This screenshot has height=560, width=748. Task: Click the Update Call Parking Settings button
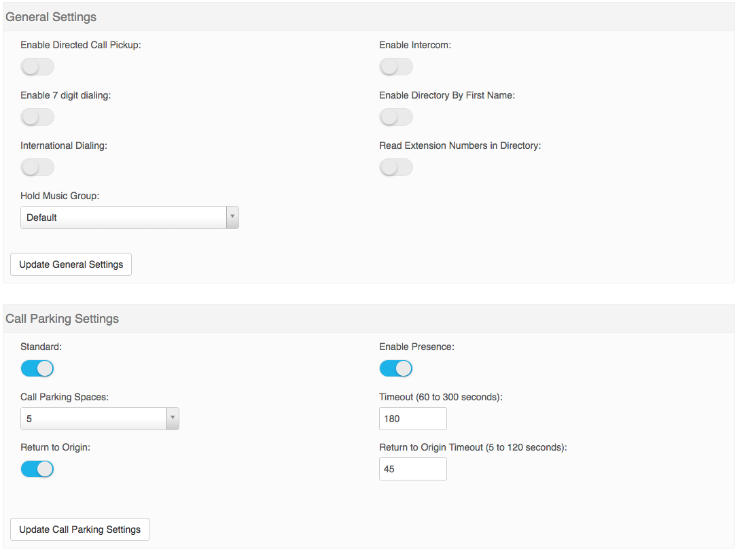tap(79, 529)
